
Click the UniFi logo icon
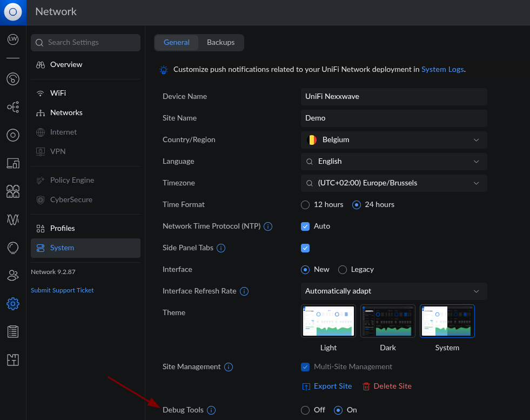pyautogui.click(x=13, y=12)
